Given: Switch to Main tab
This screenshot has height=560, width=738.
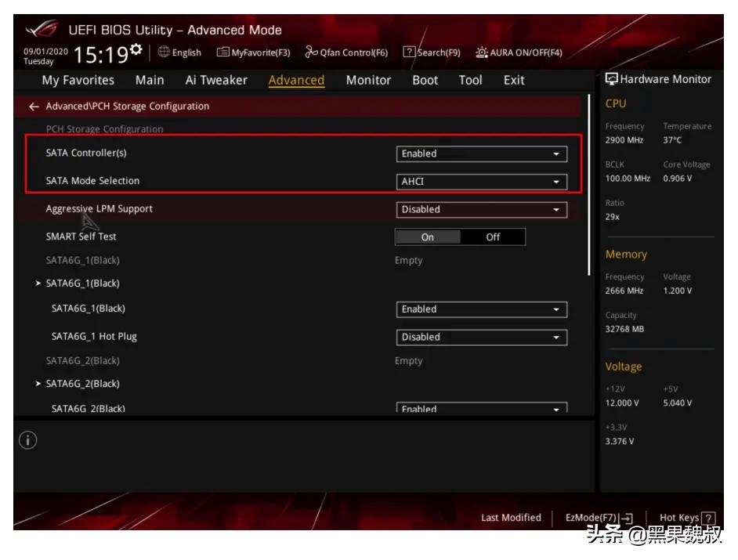Looking at the screenshot, I should [150, 81].
